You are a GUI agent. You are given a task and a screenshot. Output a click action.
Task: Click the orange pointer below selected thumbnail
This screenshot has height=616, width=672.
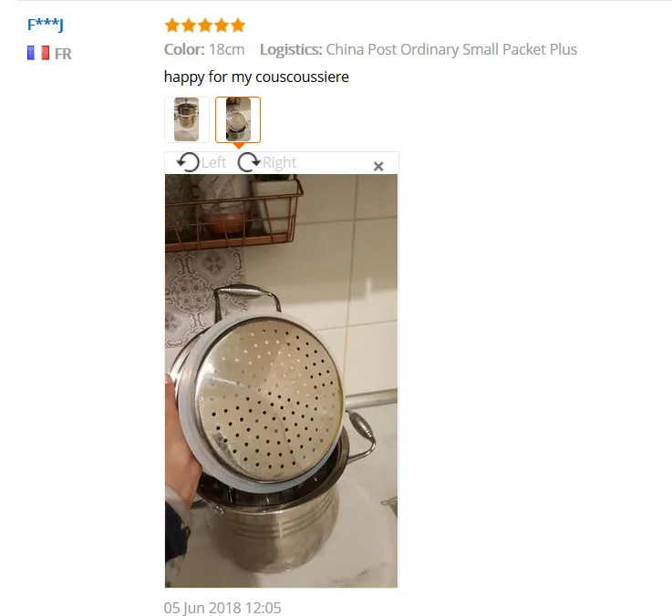tap(238, 146)
